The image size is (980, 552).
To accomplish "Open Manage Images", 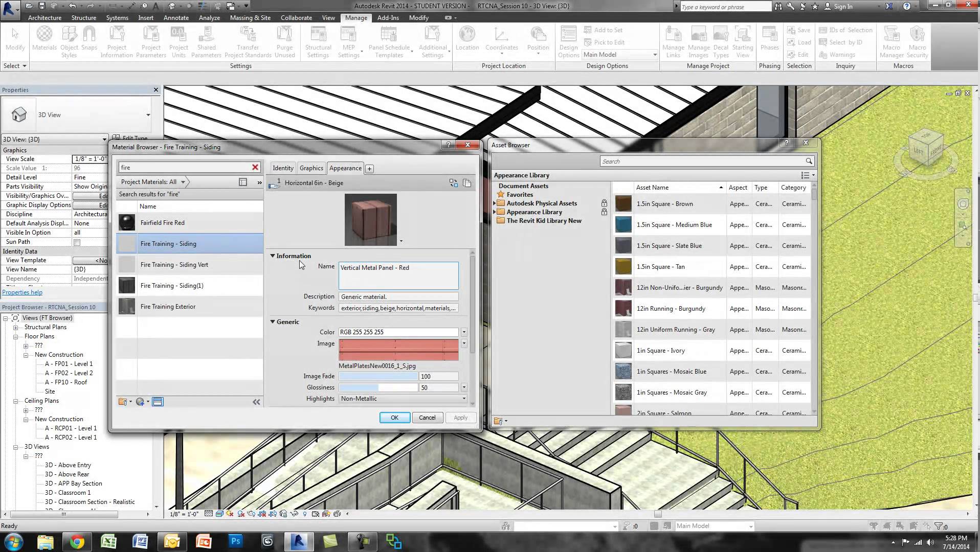I will coord(698,42).
